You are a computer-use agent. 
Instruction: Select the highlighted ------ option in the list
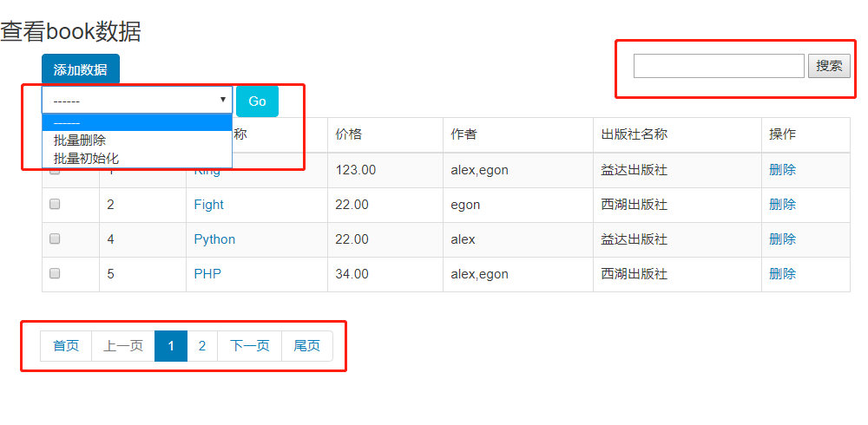coord(137,123)
